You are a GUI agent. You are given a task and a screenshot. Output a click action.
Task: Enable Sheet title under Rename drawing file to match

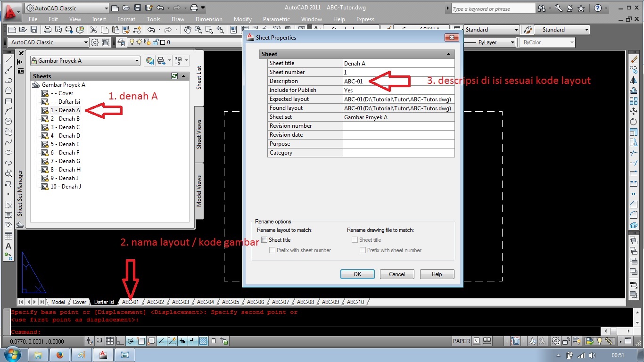click(x=355, y=239)
